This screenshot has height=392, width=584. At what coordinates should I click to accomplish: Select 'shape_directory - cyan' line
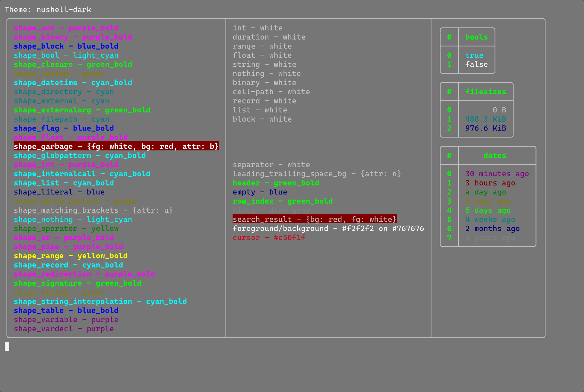click(x=64, y=92)
